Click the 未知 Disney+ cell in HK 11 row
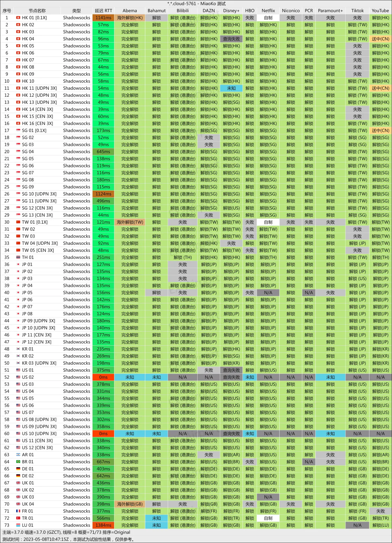This screenshot has height=543, width=392. click(231, 88)
